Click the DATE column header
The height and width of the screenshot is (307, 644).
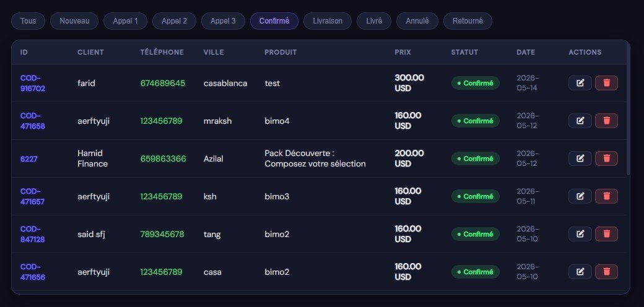pos(526,52)
